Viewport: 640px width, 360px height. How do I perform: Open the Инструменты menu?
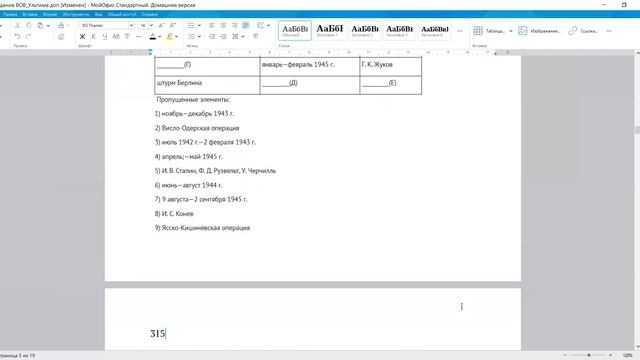click(76, 14)
